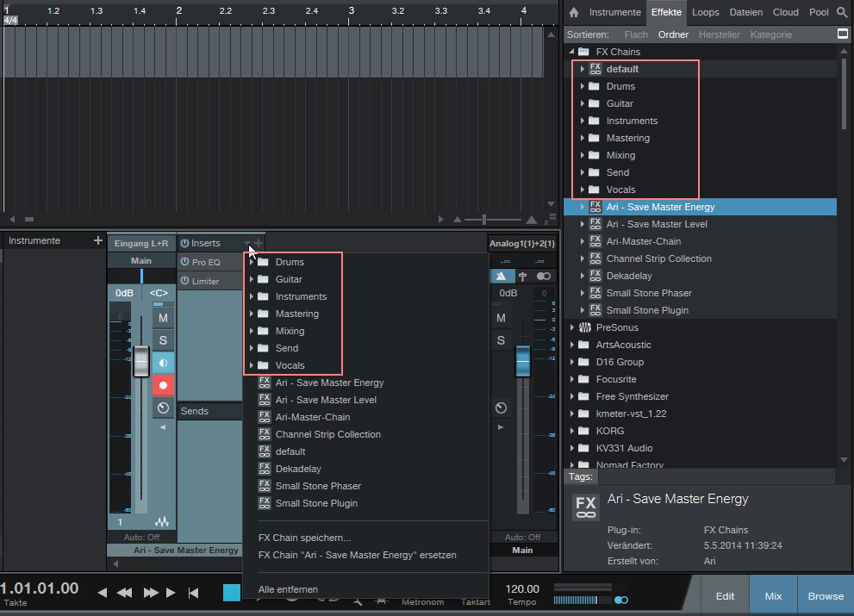Click the Dekadelay entry in popup menu
Image resolution: width=854 pixels, height=616 pixels.
(x=298, y=469)
